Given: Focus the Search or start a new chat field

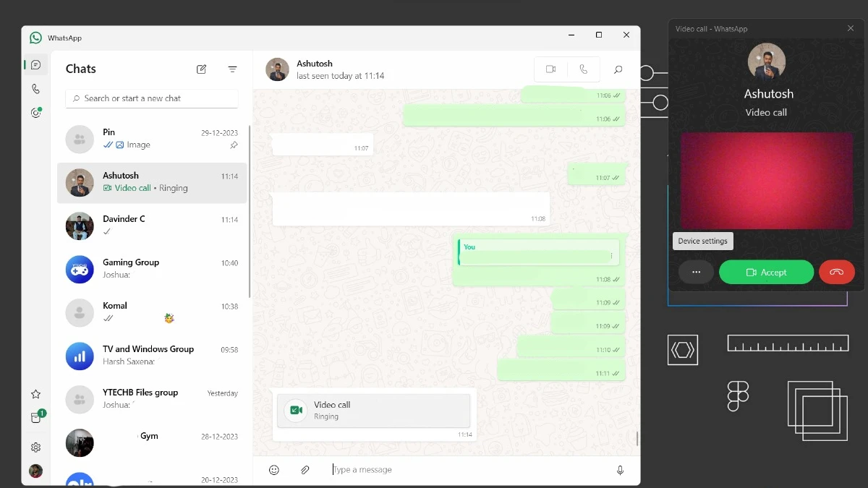Looking at the screenshot, I should (152, 98).
